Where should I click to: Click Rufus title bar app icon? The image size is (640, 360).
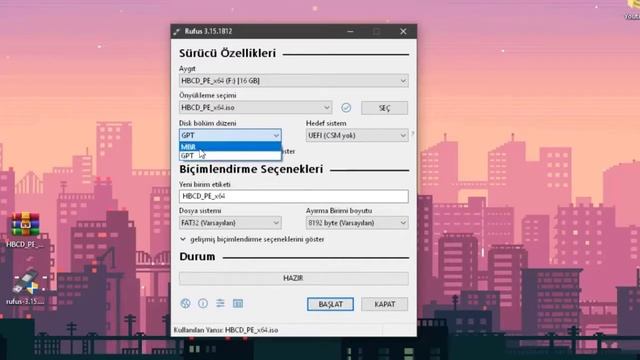[177, 31]
